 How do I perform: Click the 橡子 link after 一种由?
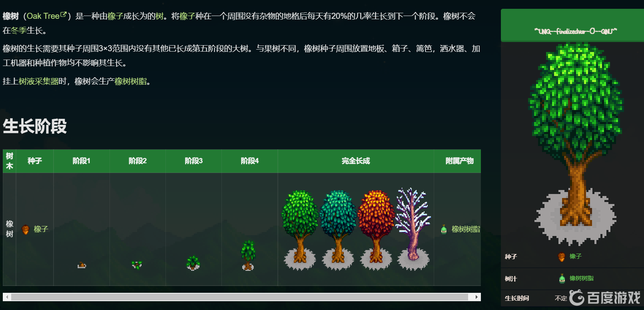[115, 16]
